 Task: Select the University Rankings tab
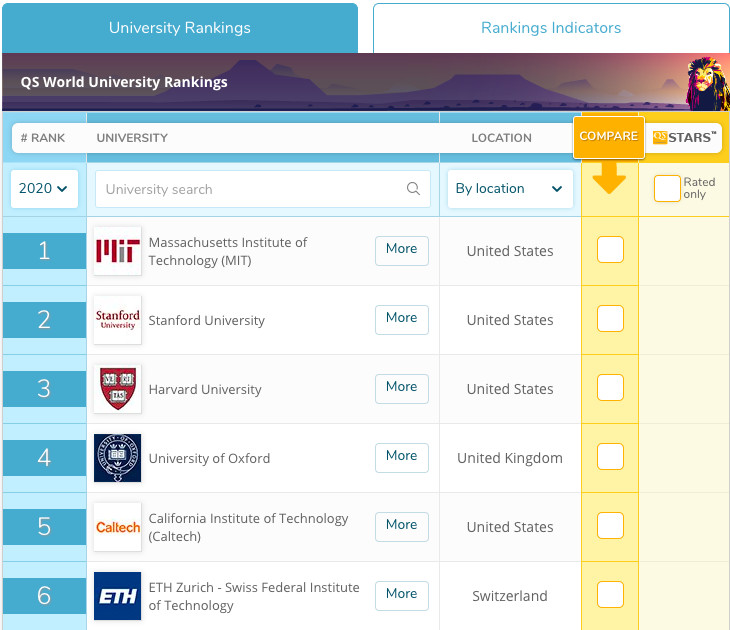pos(180,28)
